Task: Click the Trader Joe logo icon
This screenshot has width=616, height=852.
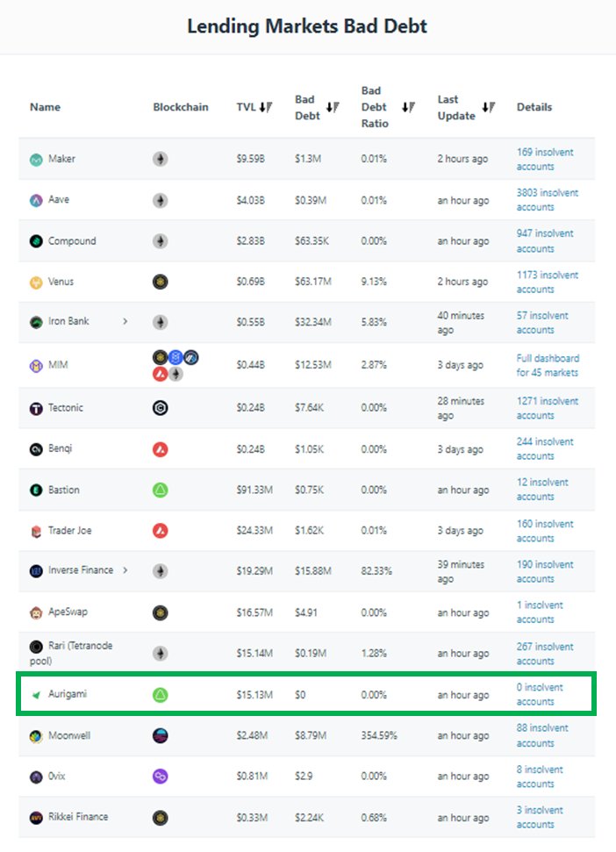Action: (x=36, y=531)
